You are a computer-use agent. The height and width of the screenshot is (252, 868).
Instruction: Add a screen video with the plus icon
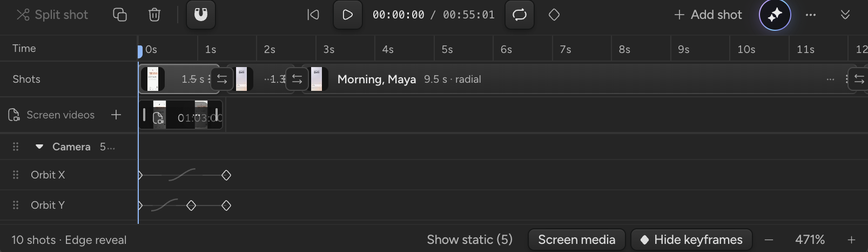pyautogui.click(x=116, y=115)
